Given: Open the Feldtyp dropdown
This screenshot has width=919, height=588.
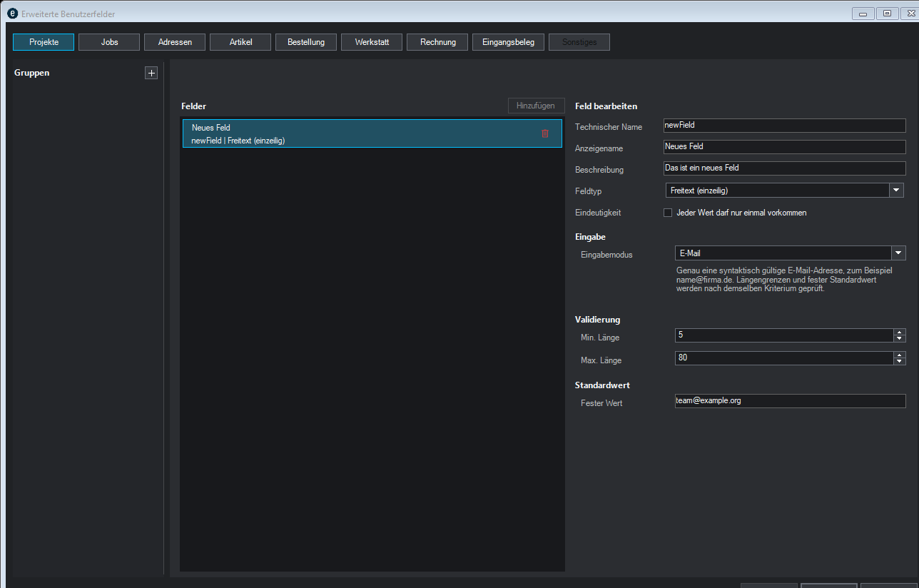Looking at the screenshot, I should pos(897,191).
